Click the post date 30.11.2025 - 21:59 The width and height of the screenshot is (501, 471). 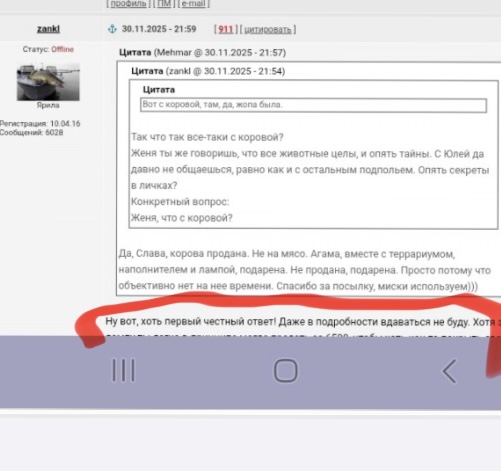[x=159, y=29]
